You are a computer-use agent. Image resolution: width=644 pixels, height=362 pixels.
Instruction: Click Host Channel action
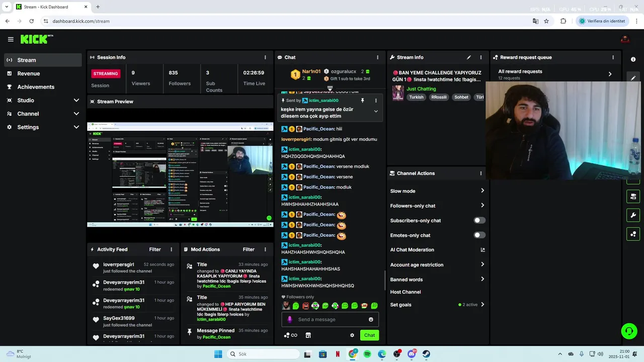pos(406,292)
